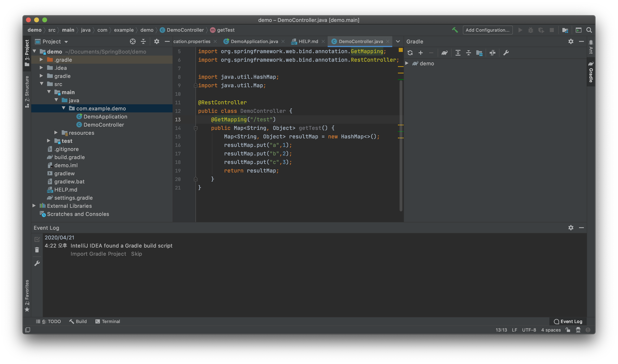Click Locate Select Opened File crosshair icon
Screen dimensions: 618x364
coord(133,41)
